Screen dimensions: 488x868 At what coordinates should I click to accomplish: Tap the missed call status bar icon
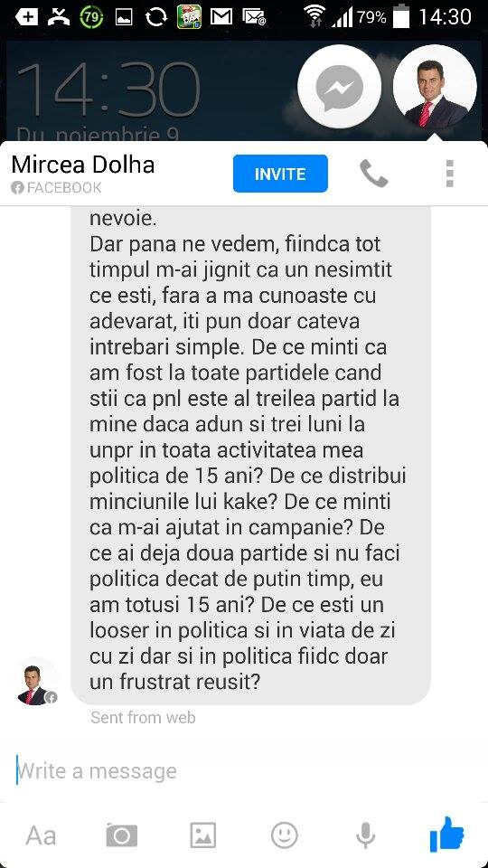60,17
